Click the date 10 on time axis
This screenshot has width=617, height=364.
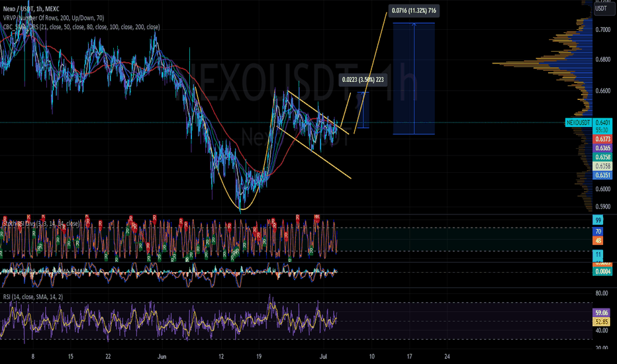click(x=372, y=357)
